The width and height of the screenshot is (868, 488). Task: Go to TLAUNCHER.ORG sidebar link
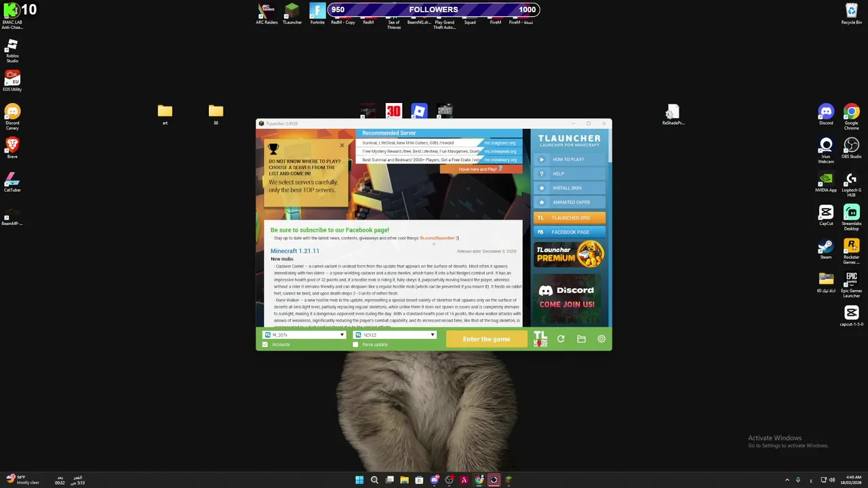pos(570,218)
